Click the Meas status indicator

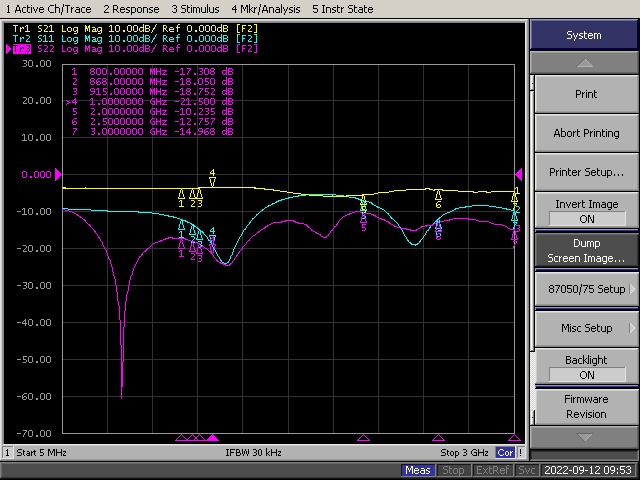coord(418,470)
